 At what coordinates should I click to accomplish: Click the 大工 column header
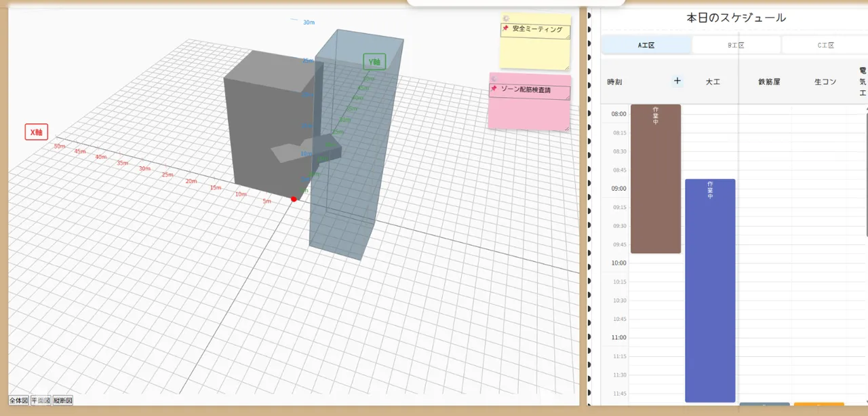coord(713,81)
